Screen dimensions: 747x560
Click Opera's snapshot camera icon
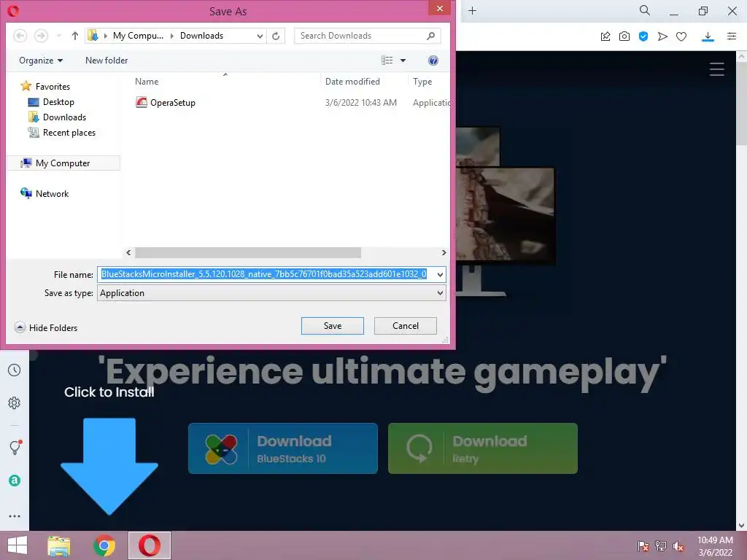point(624,36)
